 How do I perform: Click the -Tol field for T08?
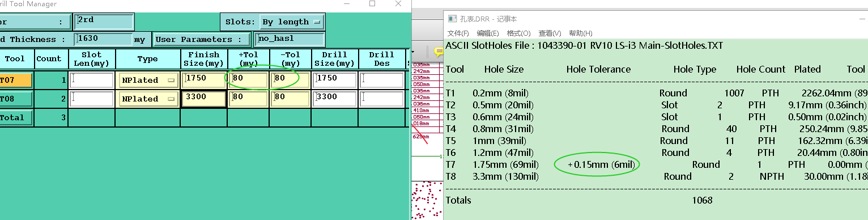[290, 99]
